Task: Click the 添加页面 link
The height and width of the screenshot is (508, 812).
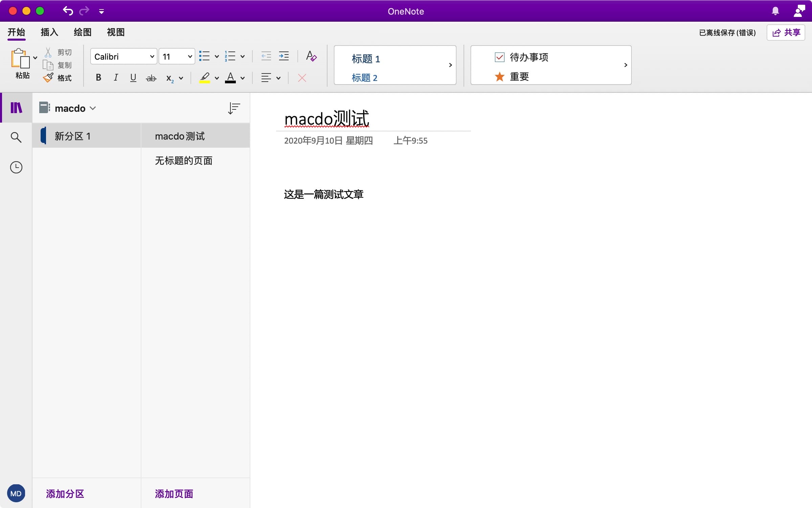Action: tap(174, 493)
